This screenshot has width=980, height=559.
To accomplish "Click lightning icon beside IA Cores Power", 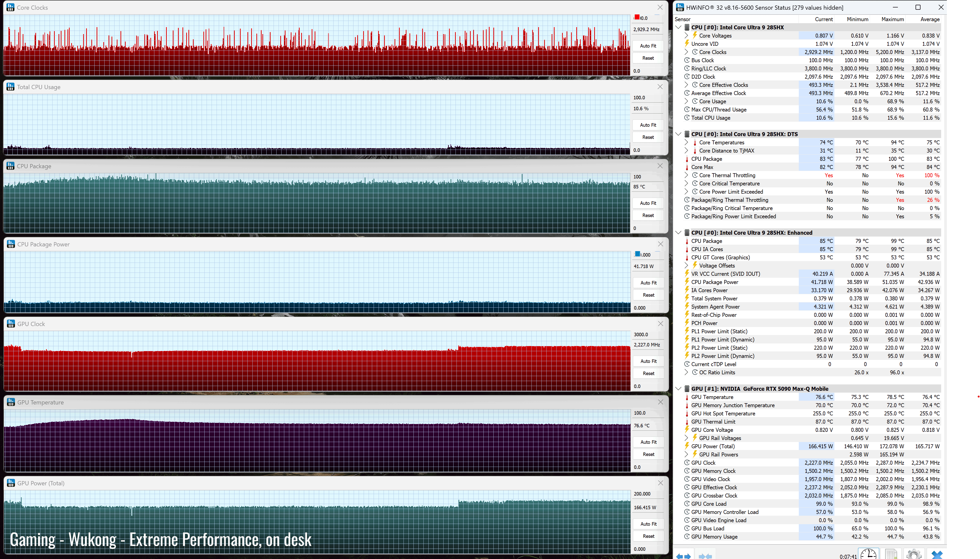I will click(687, 290).
